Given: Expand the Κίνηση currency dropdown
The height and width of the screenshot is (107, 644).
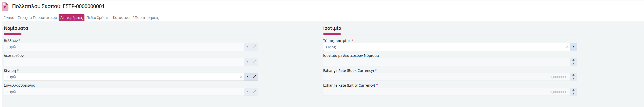Looking at the screenshot, I should (247, 77).
